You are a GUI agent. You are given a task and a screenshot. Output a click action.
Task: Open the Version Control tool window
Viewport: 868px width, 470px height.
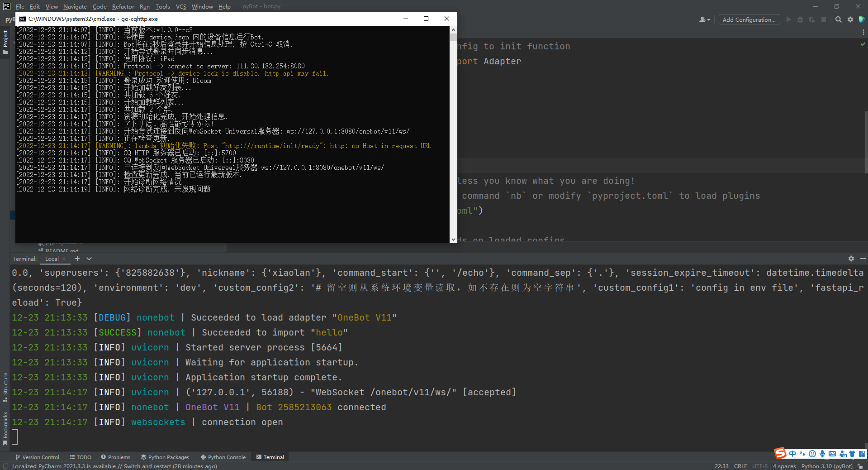[x=37, y=457]
